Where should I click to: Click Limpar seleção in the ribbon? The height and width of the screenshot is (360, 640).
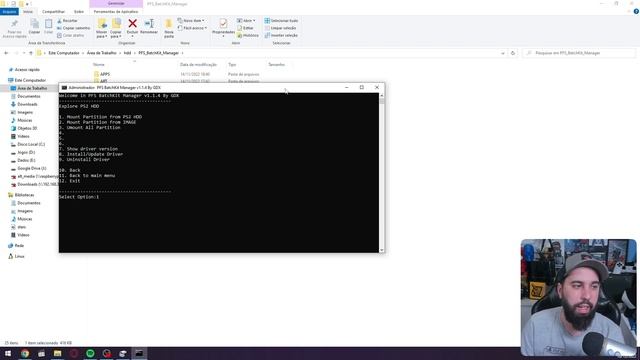coord(280,28)
